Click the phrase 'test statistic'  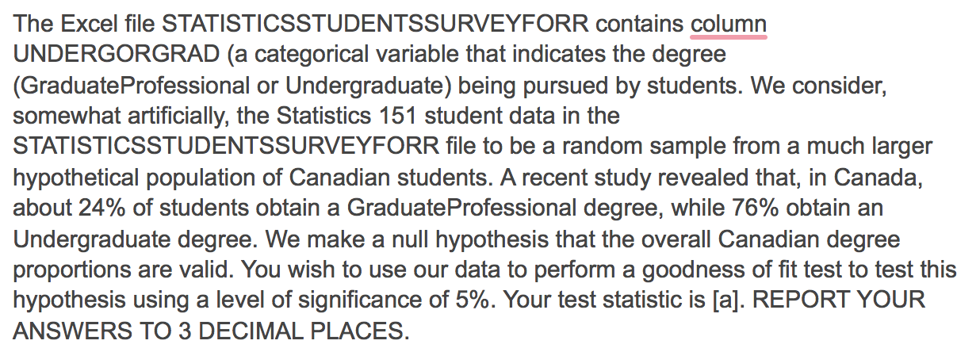click(610, 300)
